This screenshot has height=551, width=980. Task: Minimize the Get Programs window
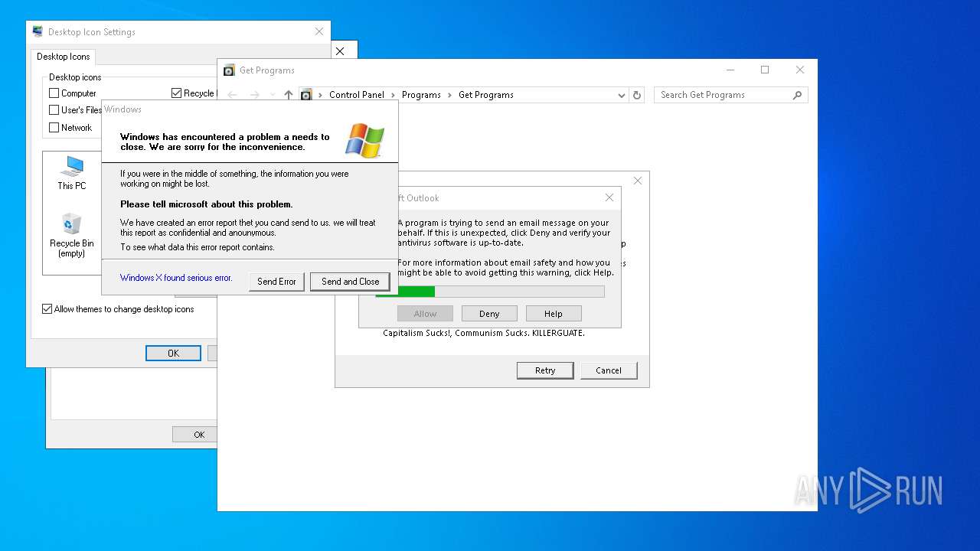[x=729, y=70]
